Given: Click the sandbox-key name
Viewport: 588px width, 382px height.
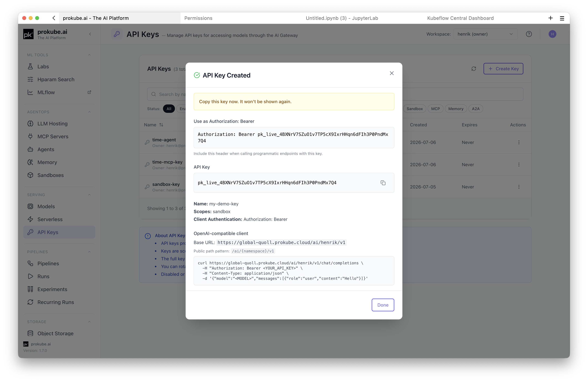Looking at the screenshot, I should point(166,184).
